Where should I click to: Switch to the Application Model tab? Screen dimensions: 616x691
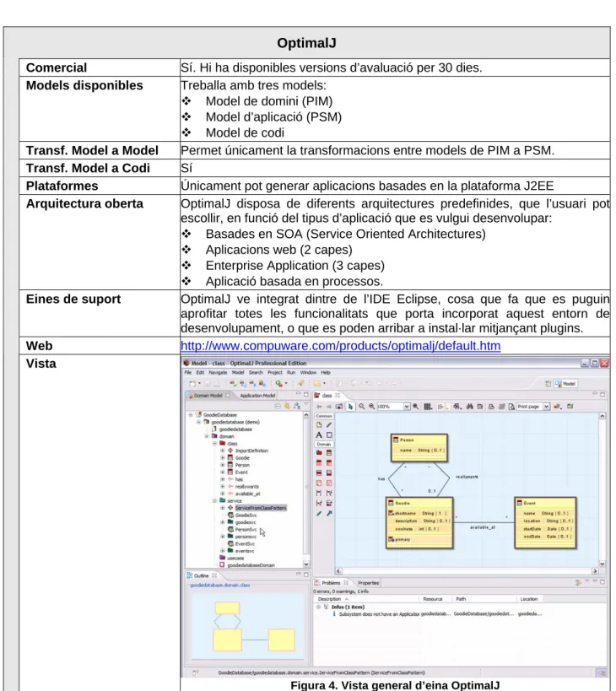257,396
